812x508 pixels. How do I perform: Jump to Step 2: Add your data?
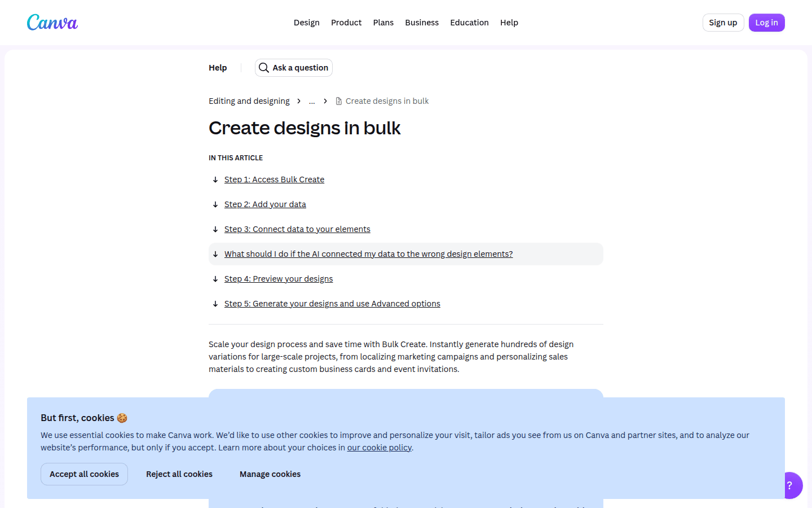[265, 204]
